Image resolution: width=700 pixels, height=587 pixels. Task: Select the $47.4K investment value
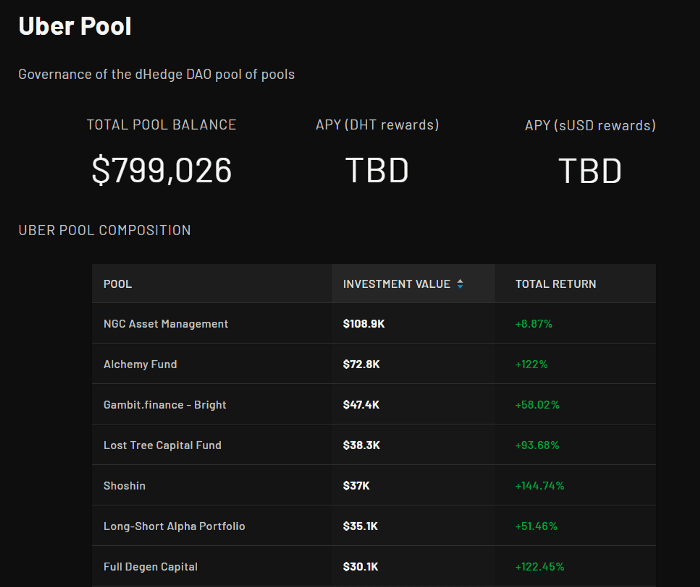(361, 405)
